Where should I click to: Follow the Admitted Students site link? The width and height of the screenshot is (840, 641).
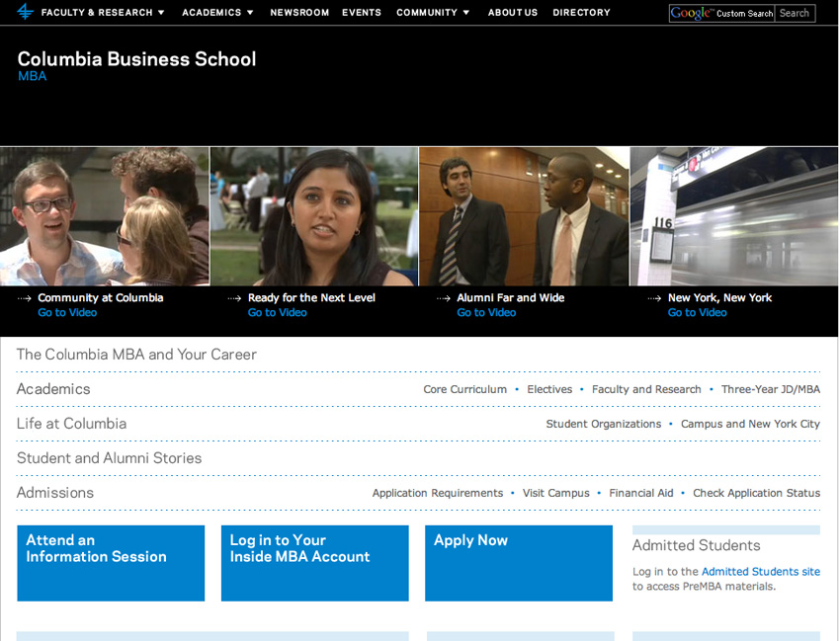pos(760,572)
